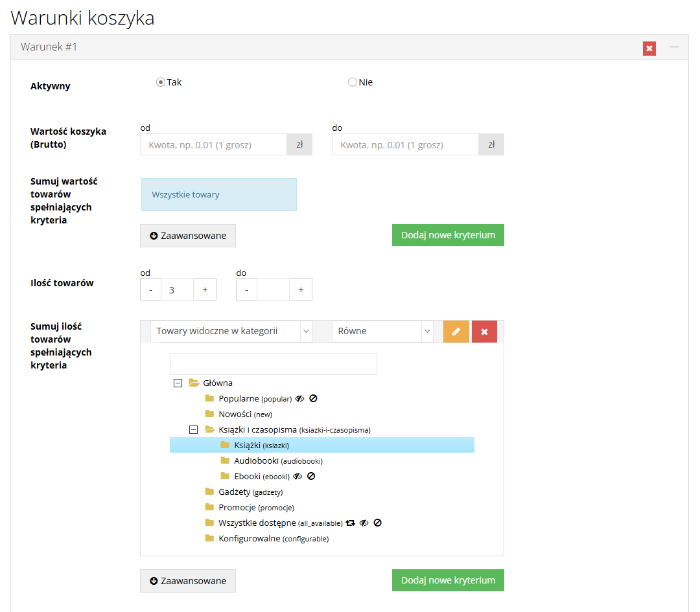Select the Tak radio button for Aktywny
Viewport: 700px width, 612px height.
pos(161,82)
